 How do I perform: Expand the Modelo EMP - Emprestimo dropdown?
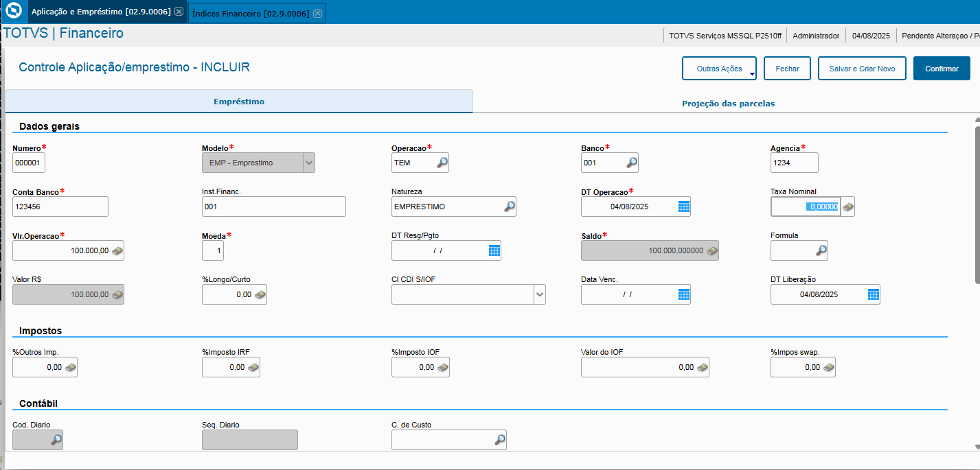pyautogui.click(x=309, y=163)
